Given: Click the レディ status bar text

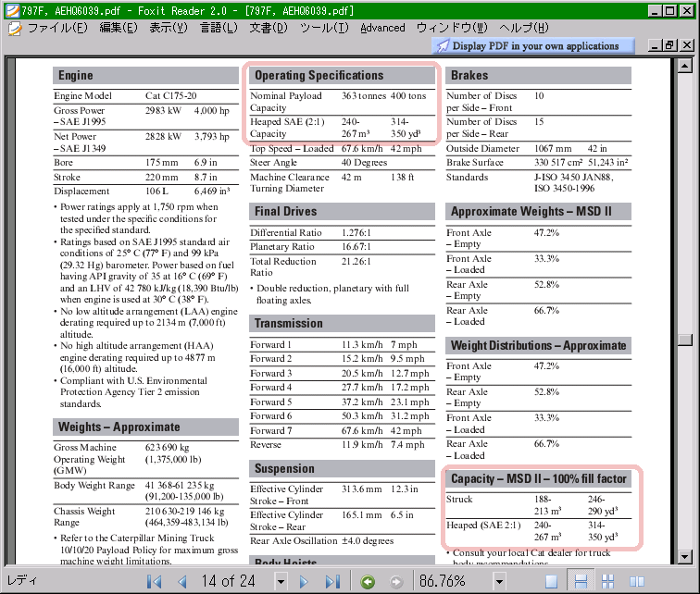Looking at the screenshot, I should tap(22, 580).
